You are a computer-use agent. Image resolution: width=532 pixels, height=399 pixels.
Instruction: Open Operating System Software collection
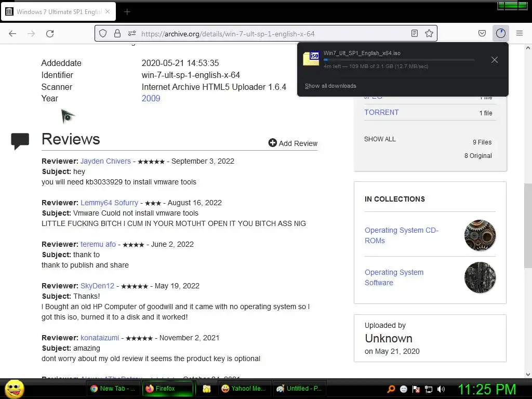394,277
